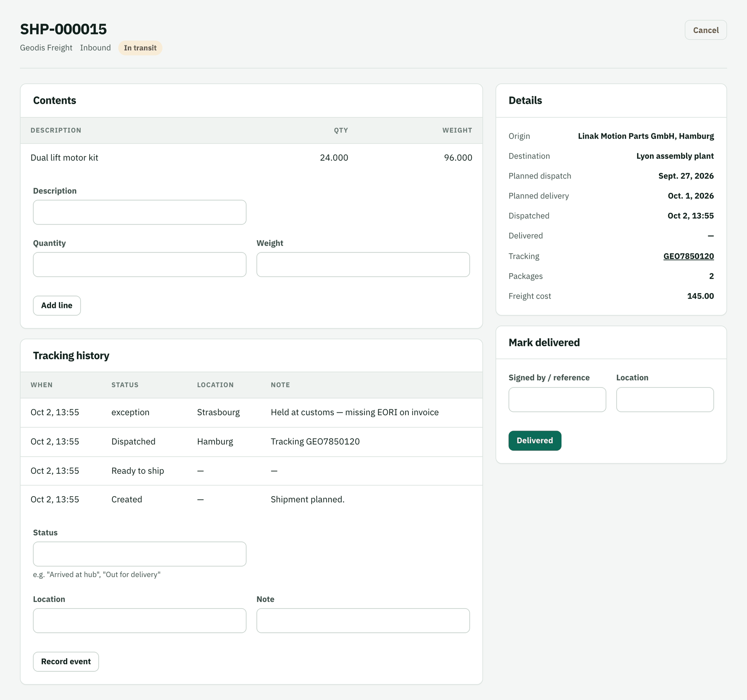The width and height of the screenshot is (747, 700).
Task: Click the Dispatched status row cell
Action: coord(133,442)
